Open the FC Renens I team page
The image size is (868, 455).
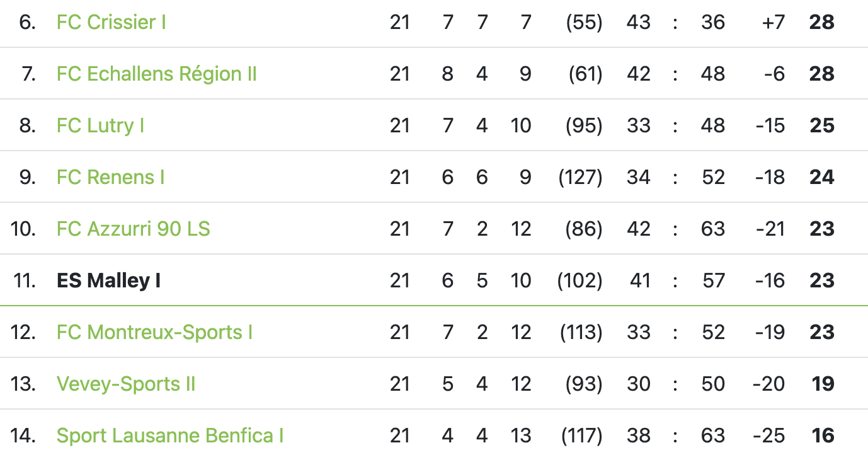(x=111, y=177)
